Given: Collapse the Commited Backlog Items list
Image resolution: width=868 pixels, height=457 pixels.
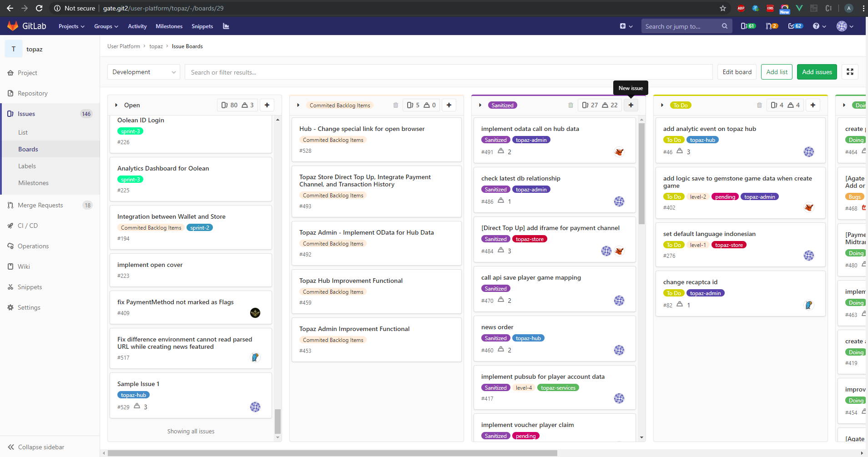Looking at the screenshot, I should coord(298,105).
